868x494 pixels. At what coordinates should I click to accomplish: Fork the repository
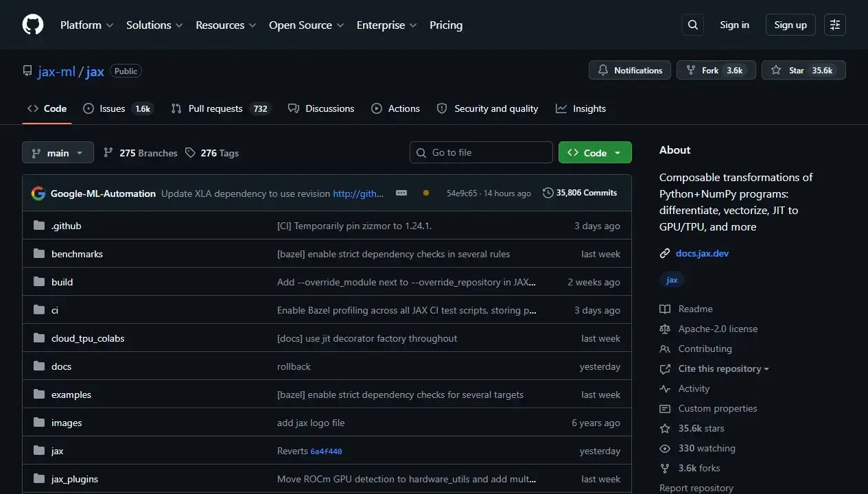[x=716, y=70]
